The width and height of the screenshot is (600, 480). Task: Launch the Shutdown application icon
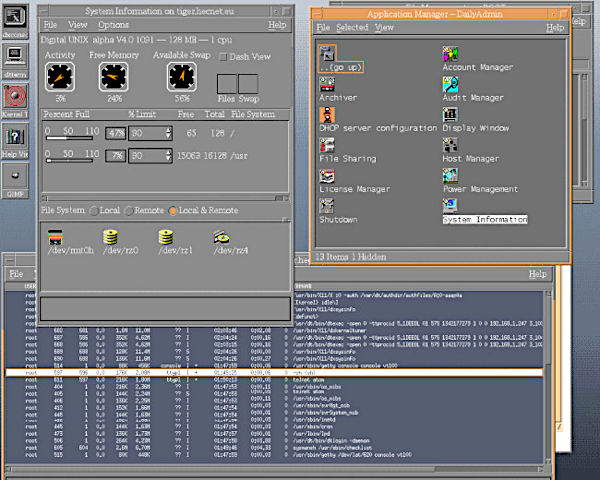coord(327,206)
